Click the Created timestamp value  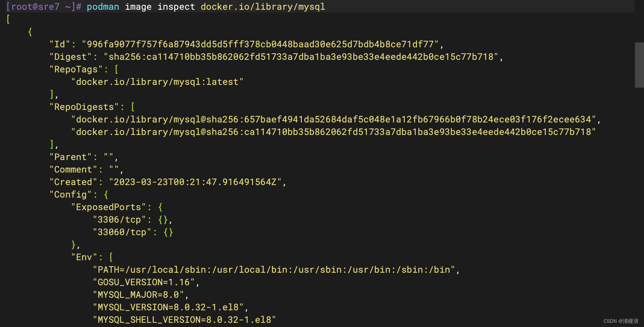click(x=195, y=182)
